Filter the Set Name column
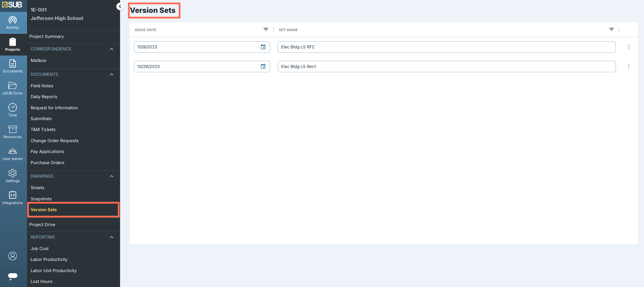Image resolution: width=644 pixels, height=287 pixels. click(612, 30)
